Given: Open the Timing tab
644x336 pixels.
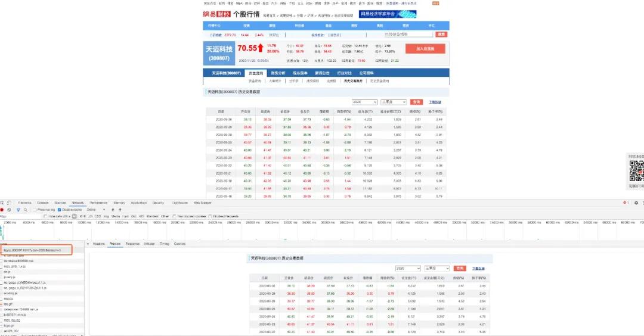Looking at the screenshot, I should [165, 244].
